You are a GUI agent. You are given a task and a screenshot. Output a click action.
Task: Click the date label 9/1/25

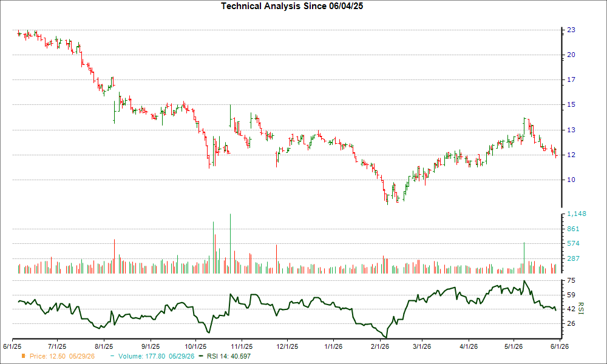click(x=150, y=346)
